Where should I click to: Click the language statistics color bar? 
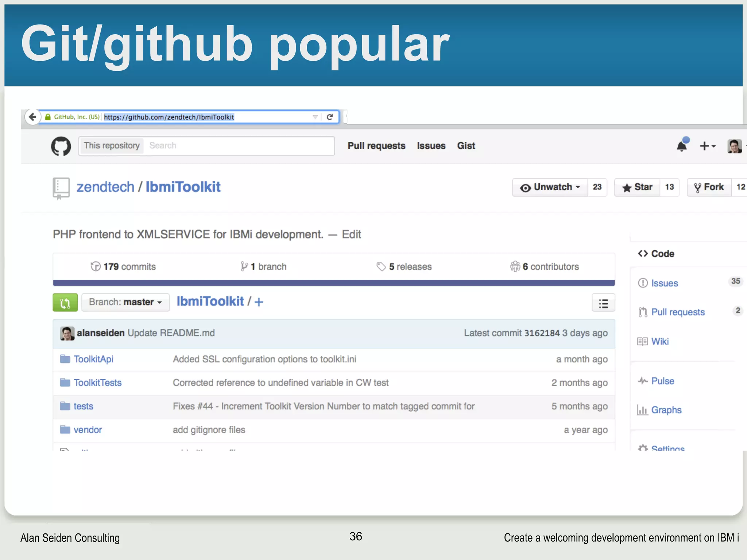pyautogui.click(x=334, y=283)
